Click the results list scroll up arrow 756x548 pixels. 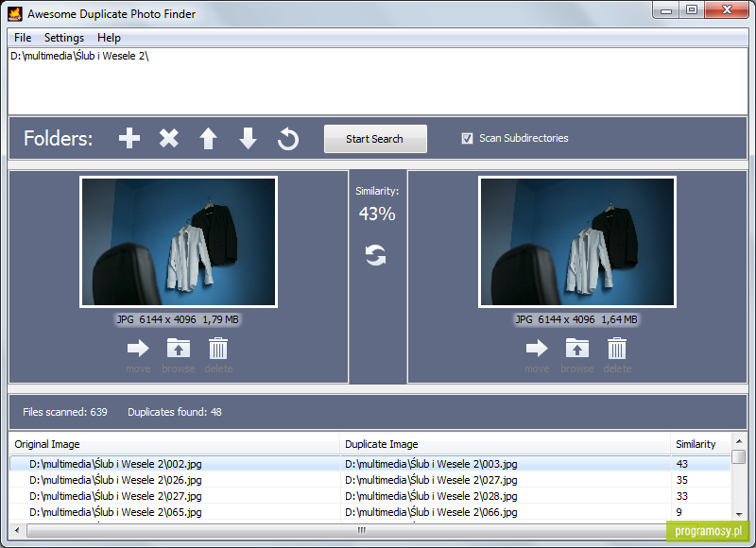(x=739, y=440)
